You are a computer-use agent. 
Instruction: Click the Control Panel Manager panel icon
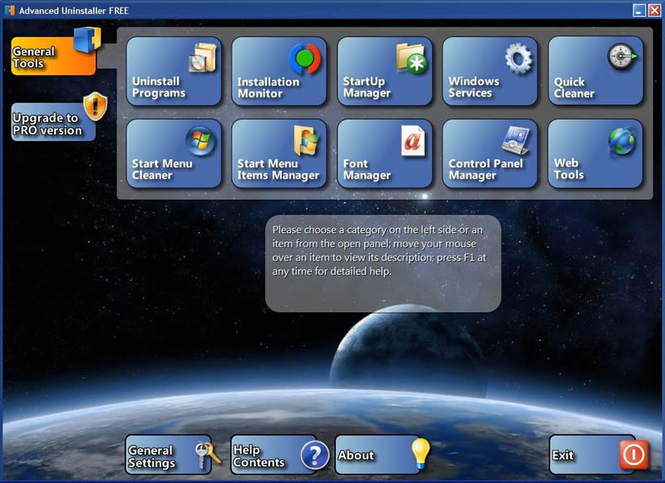pyautogui.click(x=516, y=140)
